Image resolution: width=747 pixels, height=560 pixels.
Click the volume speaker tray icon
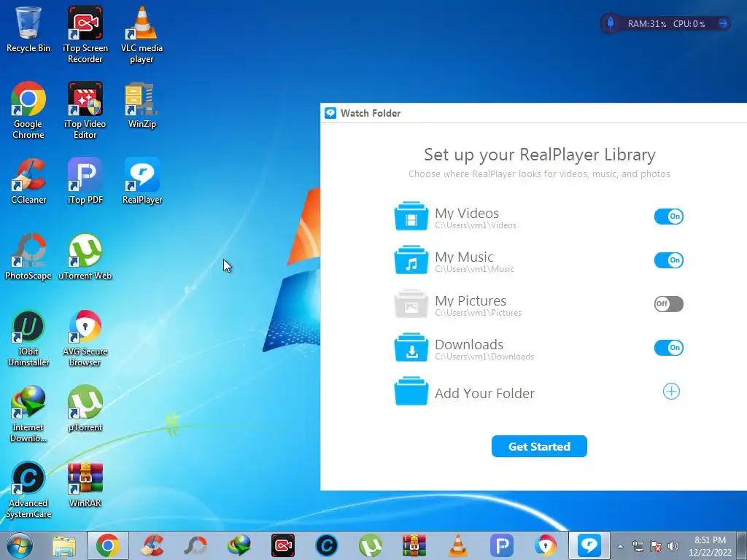click(x=673, y=546)
